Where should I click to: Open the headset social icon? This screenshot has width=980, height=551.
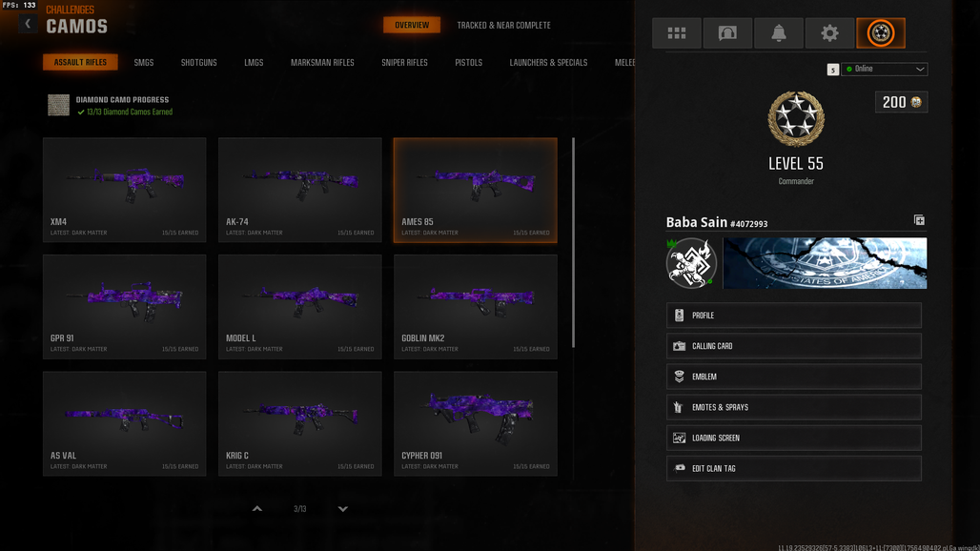pos(727,33)
